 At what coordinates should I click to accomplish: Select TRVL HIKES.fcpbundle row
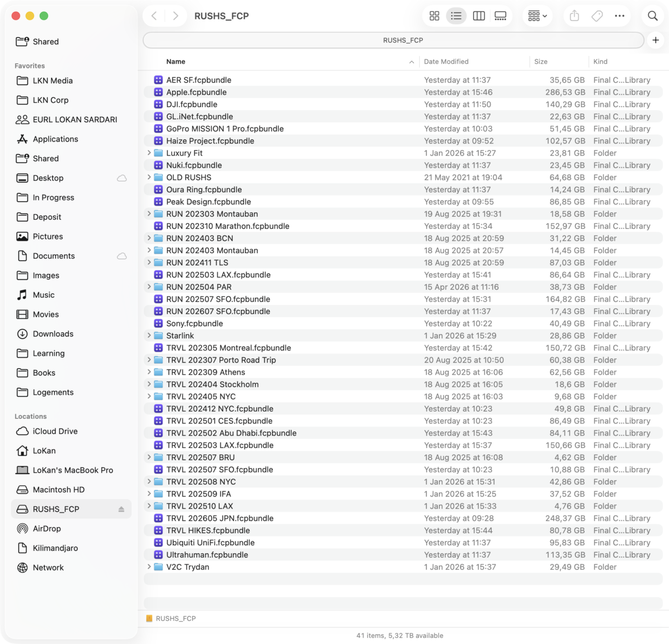pos(403,531)
